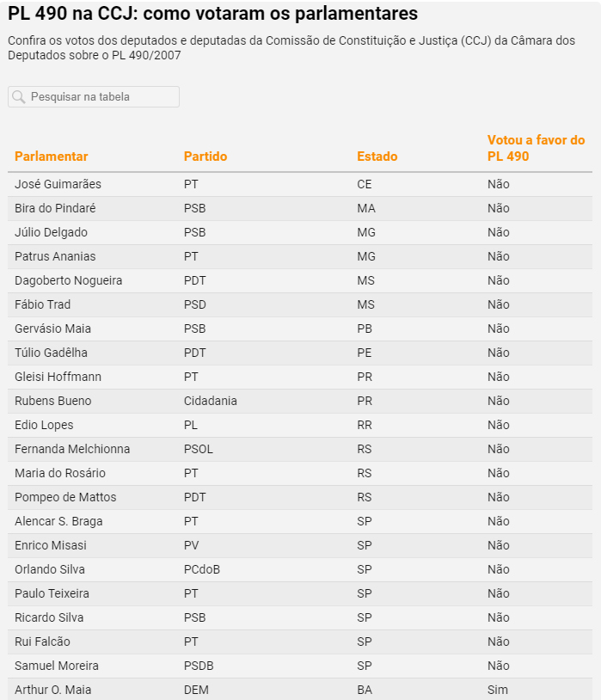Viewport: 601px width, 700px height.
Task: Sort by Votou a favor header
Action: click(x=536, y=148)
